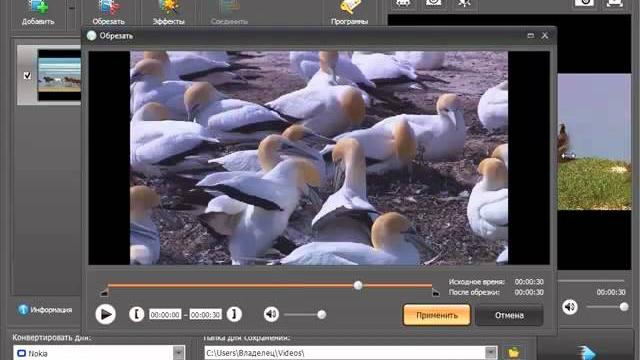Click the blue convert arrow button
The image size is (640, 360).
[x=588, y=352]
